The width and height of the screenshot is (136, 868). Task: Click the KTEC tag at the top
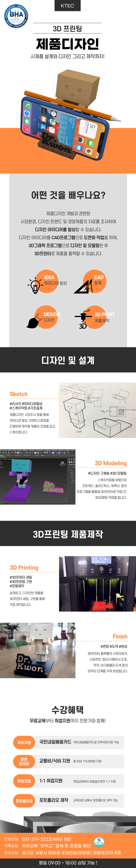point(68,6)
